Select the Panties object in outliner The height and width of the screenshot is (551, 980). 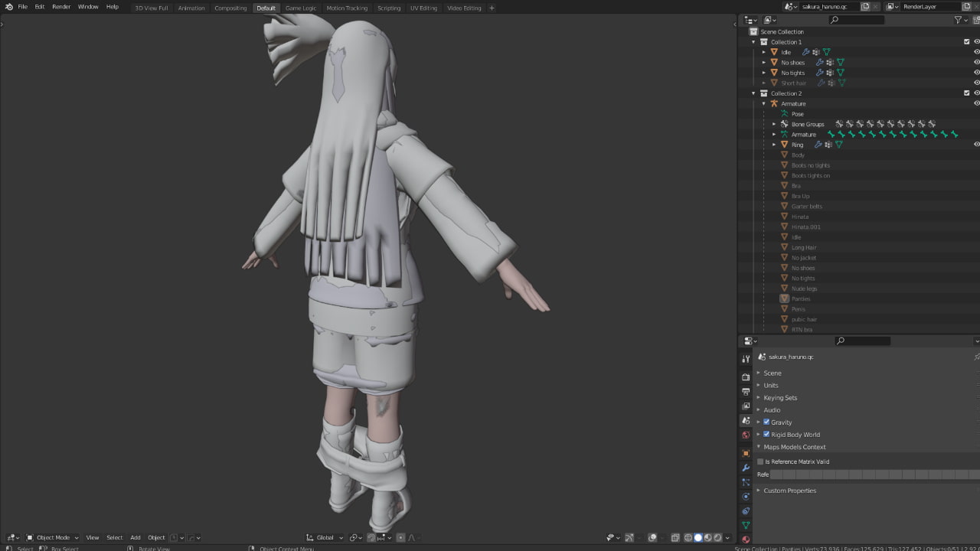click(x=801, y=299)
